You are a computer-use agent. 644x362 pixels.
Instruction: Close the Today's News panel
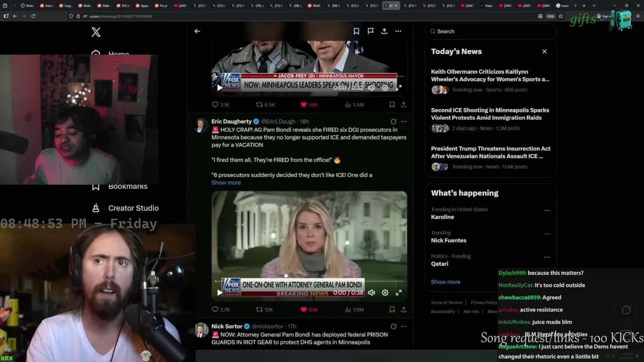pos(544,51)
